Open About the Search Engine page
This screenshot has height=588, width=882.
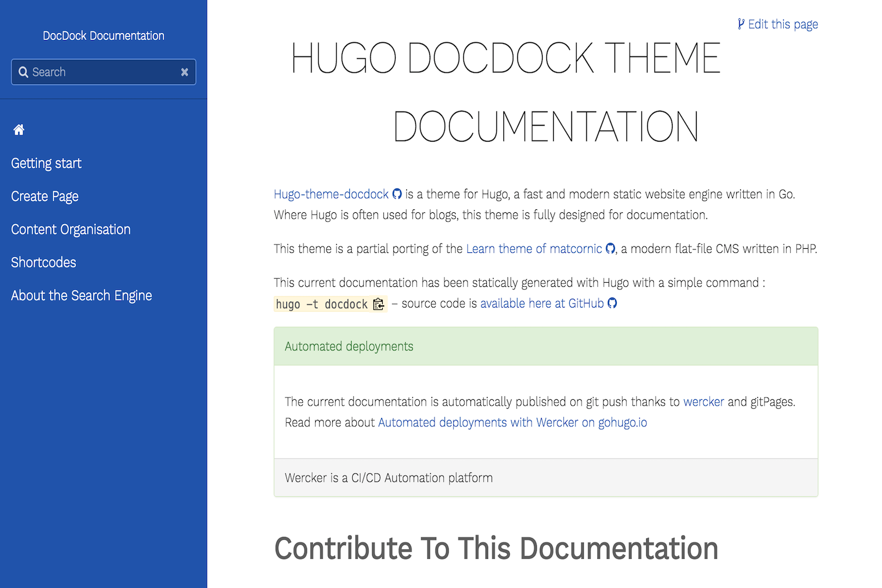coord(82,295)
